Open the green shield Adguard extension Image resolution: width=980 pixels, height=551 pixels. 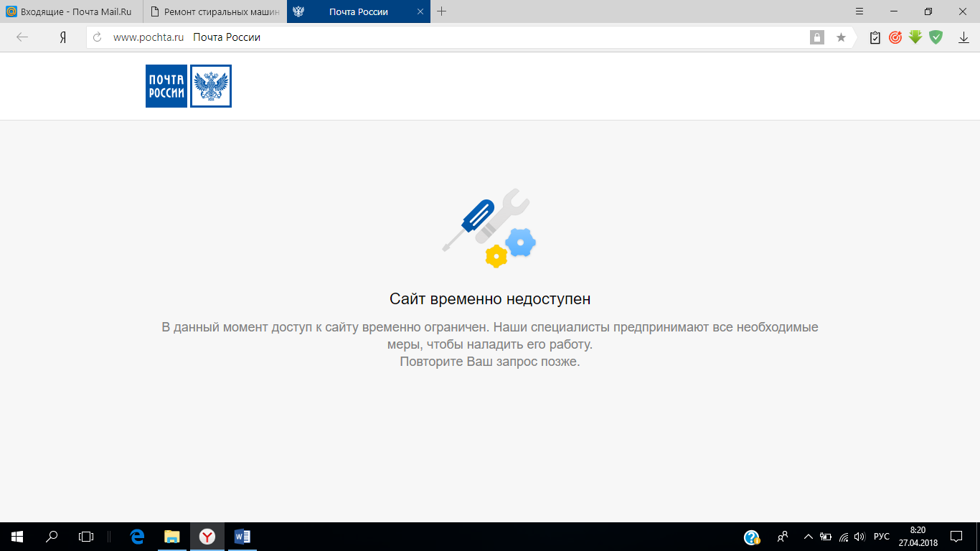tap(936, 37)
